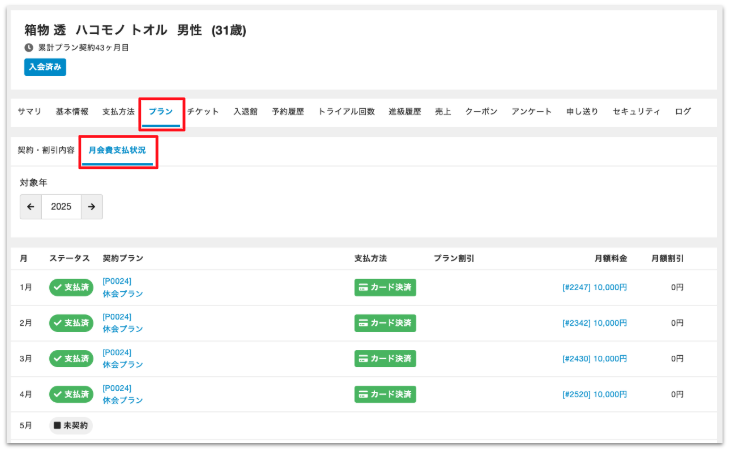Image resolution: width=729 pixels, height=452 pixels.
Task: Open the クーポン tab
Action: [482, 112]
